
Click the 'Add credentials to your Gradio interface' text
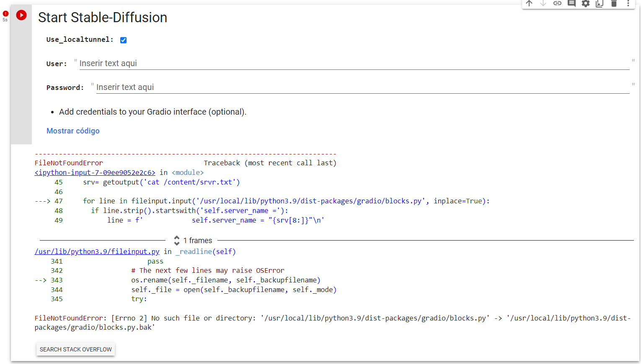[153, 112]
